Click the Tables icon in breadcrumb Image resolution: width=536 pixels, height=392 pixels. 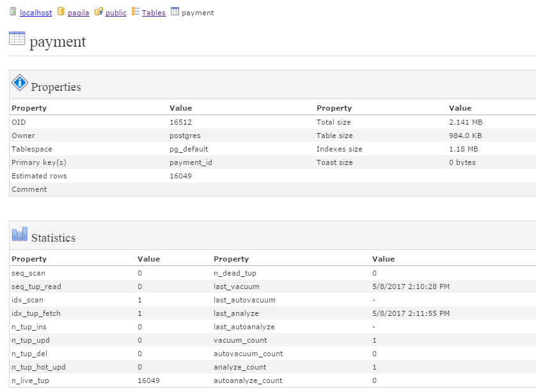(136, 12)
